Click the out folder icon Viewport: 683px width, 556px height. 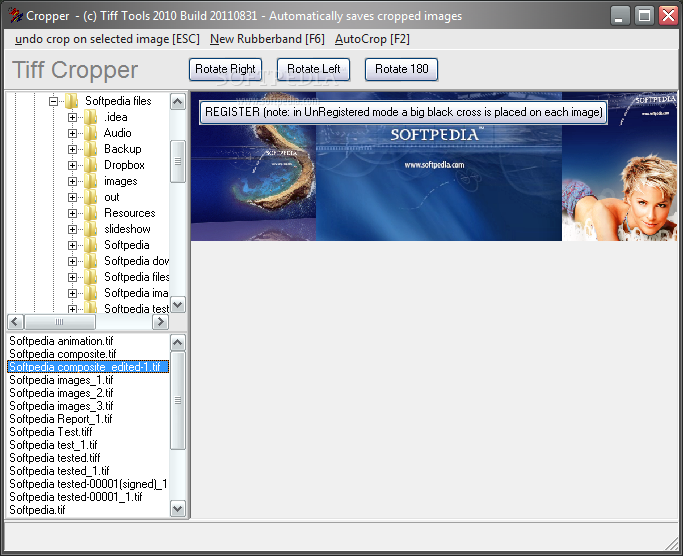[x=90, y=197]
